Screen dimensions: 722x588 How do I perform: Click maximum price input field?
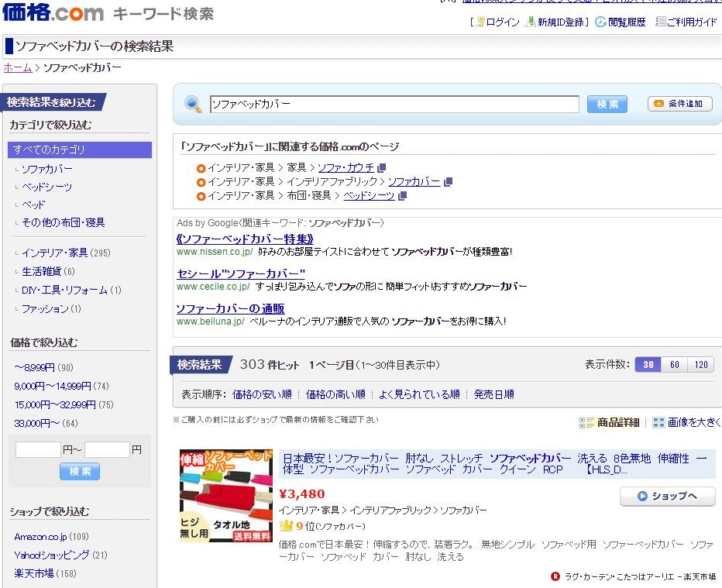pyautogui.click(x=107, y=449)
